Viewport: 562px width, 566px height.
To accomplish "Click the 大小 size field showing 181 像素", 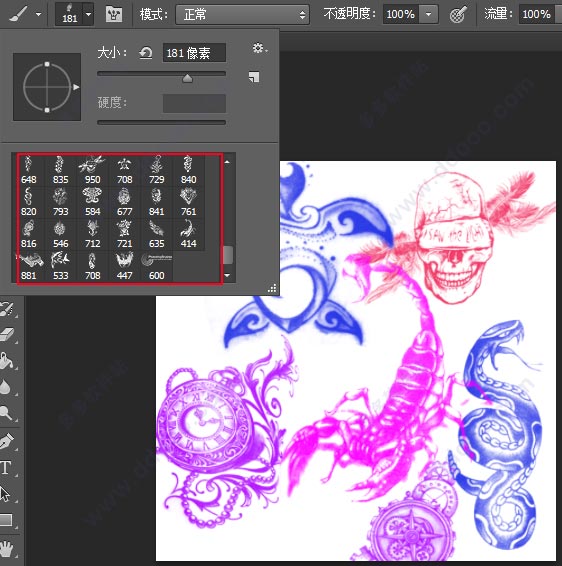I will (x=194, y=53).
